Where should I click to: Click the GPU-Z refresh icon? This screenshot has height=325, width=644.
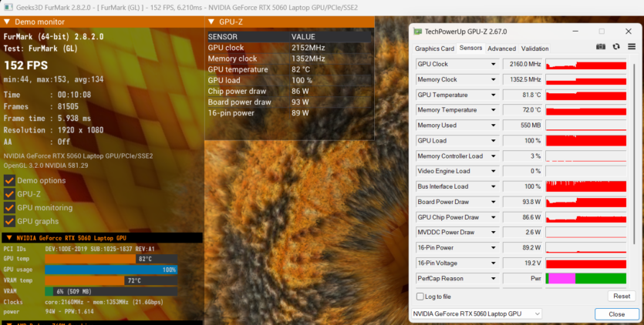[x=616, y=48]
